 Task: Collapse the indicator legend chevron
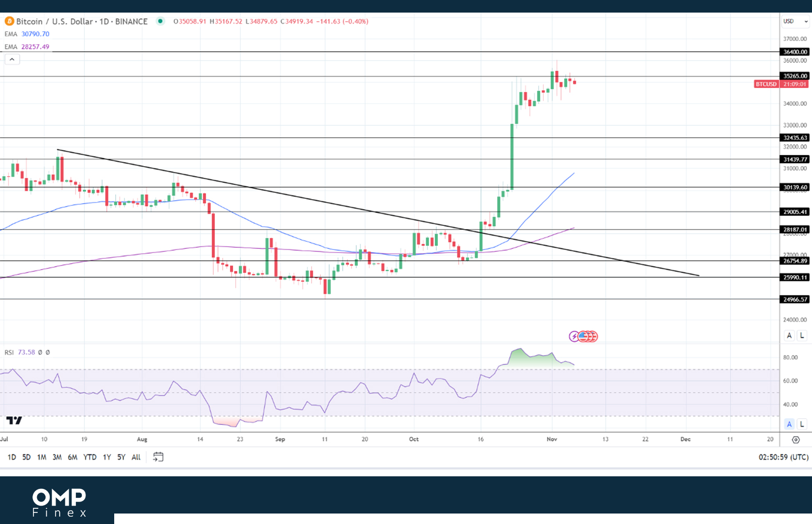coord(12,59)
